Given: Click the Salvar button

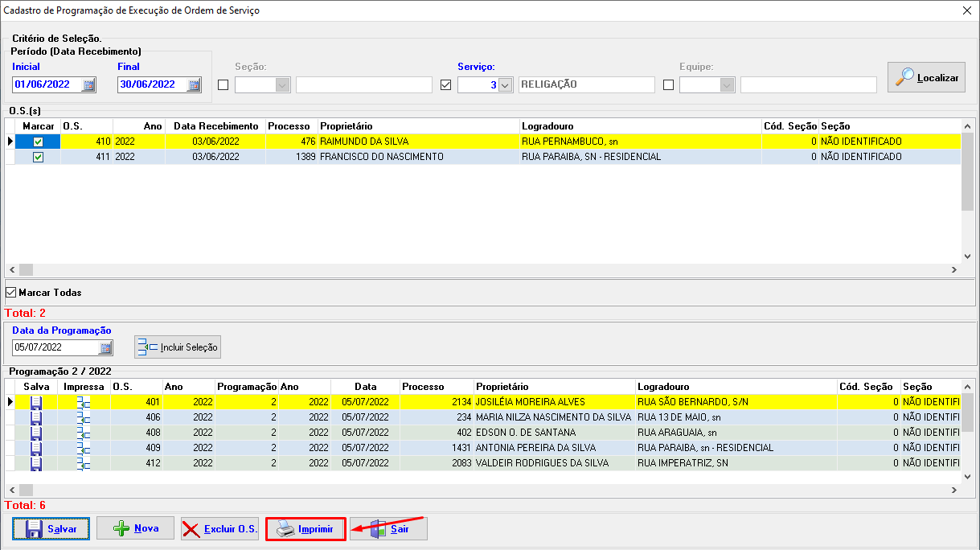Looking at the screenshot, I should (51, 528).
